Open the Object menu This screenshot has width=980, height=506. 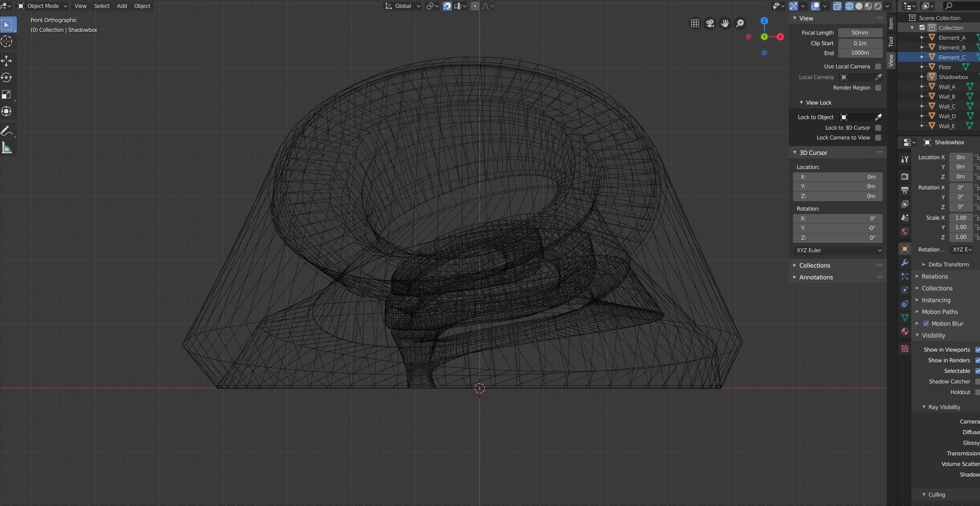142,6
